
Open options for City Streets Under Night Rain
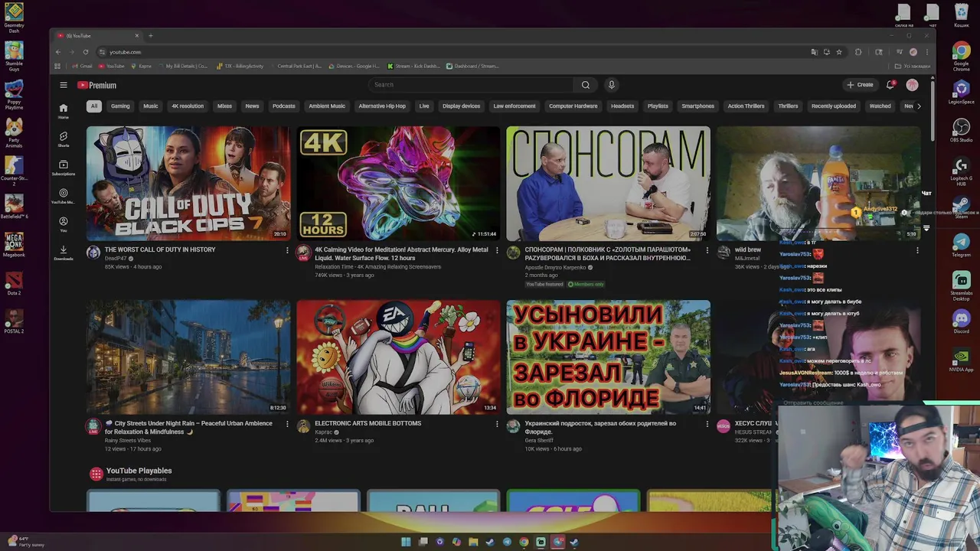coord(287,424)
